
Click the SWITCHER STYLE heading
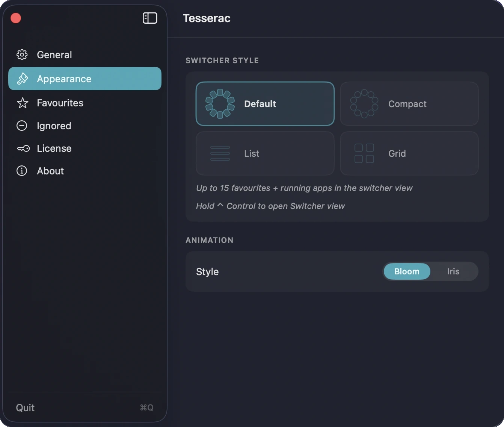pos(222,61)
